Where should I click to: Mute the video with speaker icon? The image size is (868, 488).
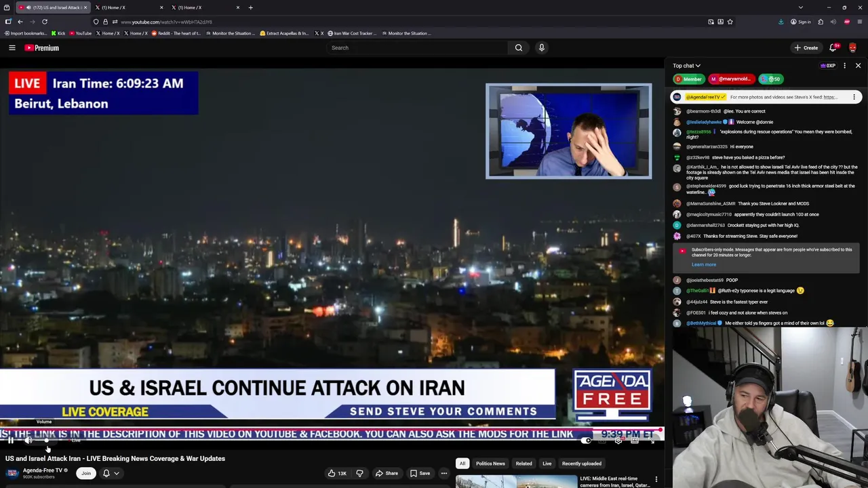point(28,441)
